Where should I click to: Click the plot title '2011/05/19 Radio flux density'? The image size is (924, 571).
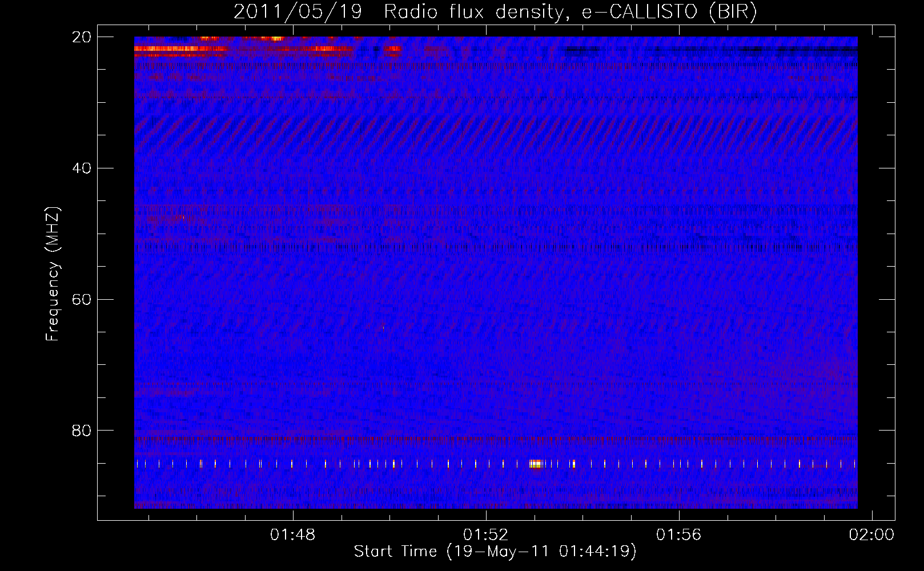pos(495,11)
